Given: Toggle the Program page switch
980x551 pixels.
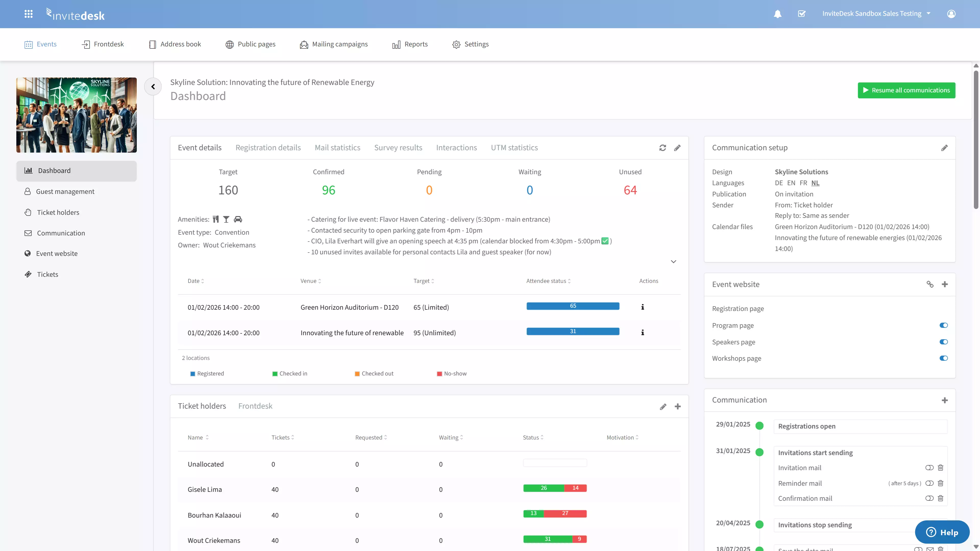Looking at the screenshot, I should tap(944, 325).
